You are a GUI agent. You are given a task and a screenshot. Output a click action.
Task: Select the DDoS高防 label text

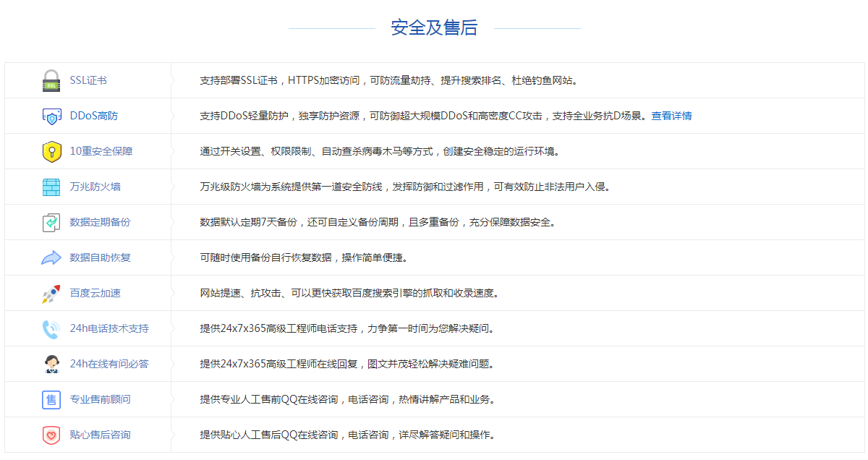coord(94,116)
